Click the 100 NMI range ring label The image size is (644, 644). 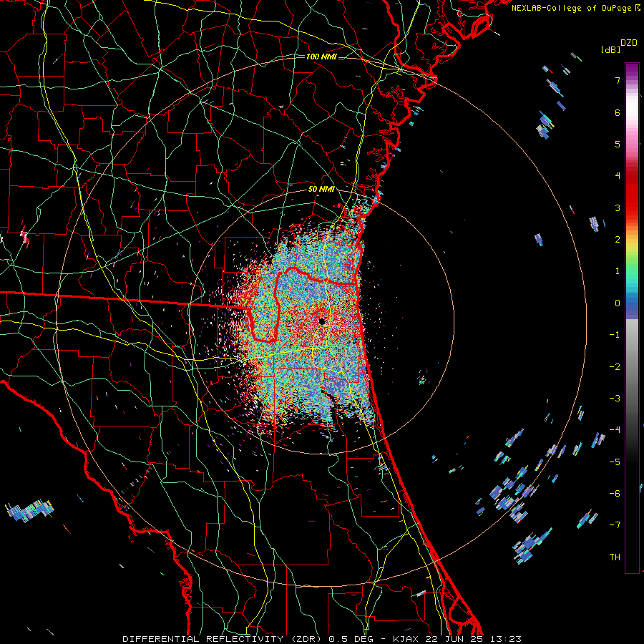click(321, 57)
